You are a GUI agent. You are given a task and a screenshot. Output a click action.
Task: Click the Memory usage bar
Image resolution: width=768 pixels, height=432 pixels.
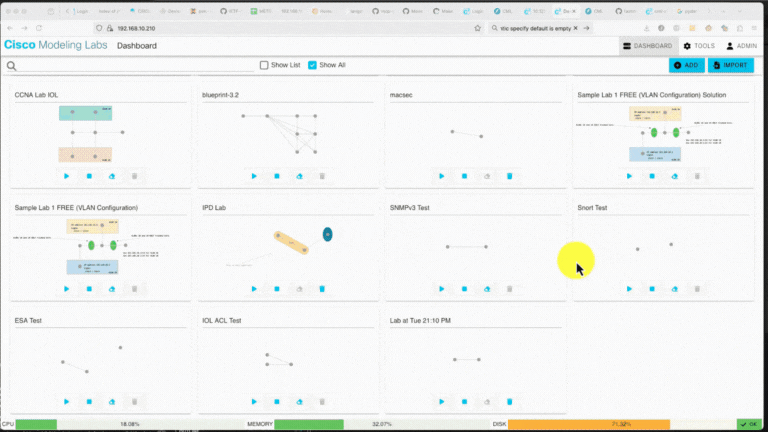310,424
